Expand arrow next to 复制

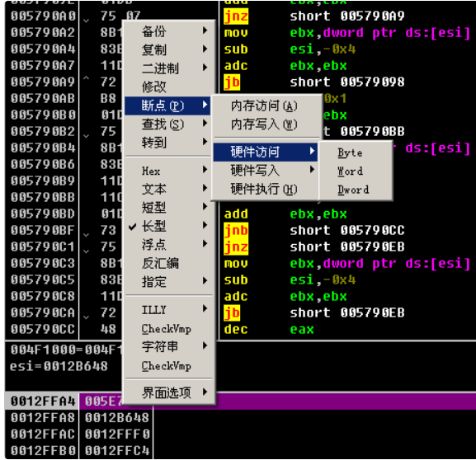pyautogui.click(x=205, y=49)
